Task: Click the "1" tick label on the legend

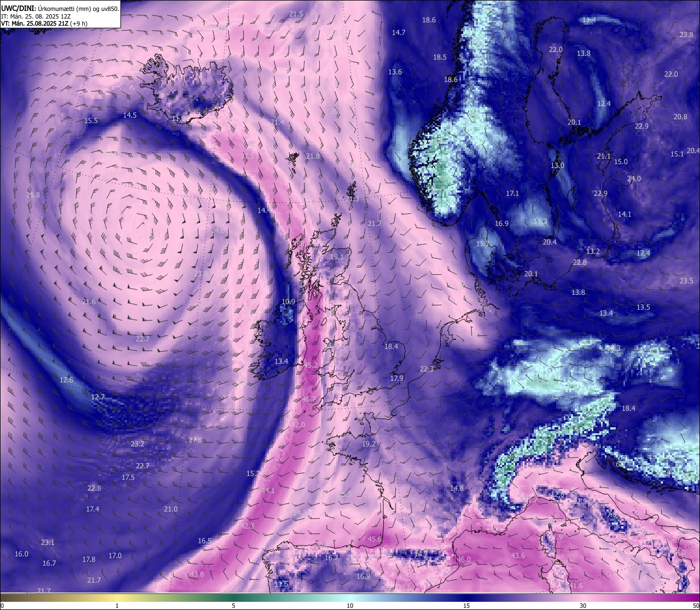Action: (x=117, y=606)
